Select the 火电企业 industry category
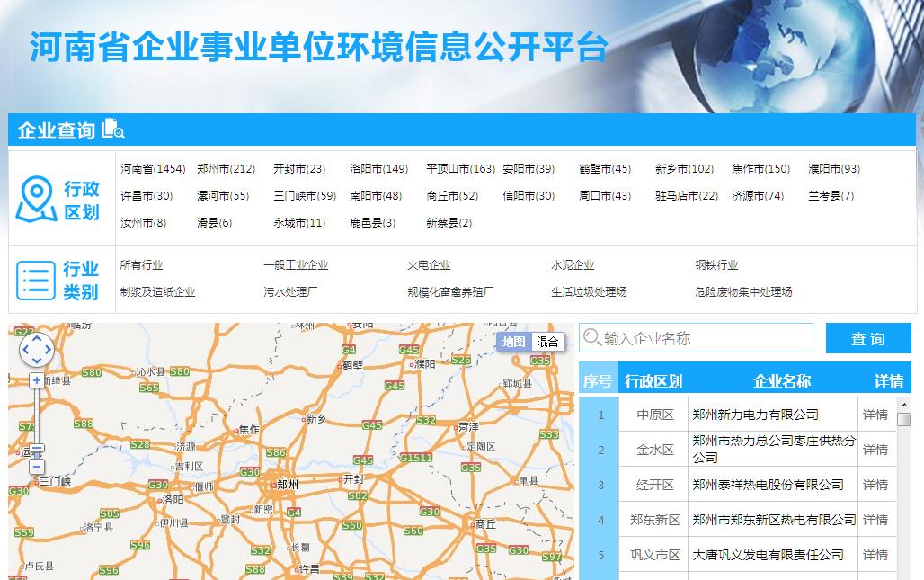Viewport: 924px width, 580px height. coord(429,265)
